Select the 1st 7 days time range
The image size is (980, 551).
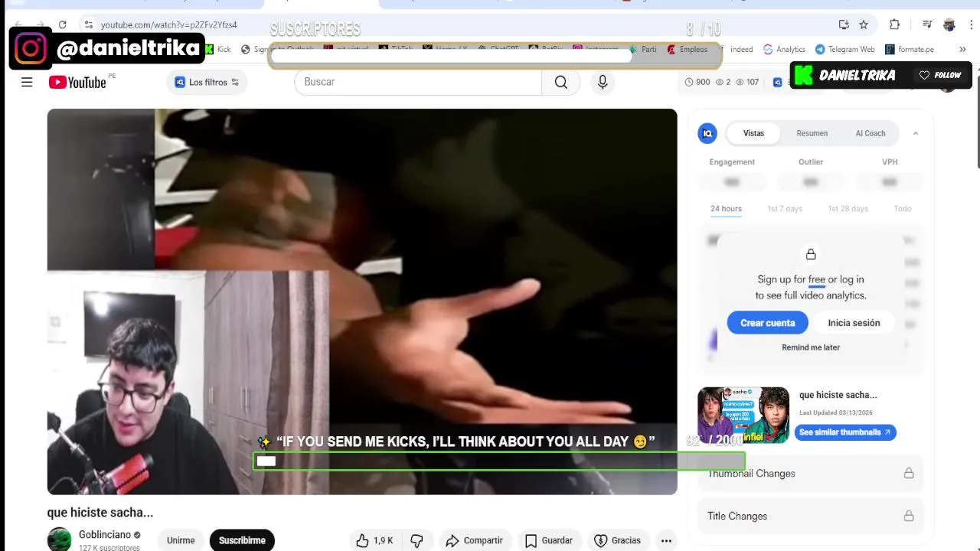click(785, 209)
